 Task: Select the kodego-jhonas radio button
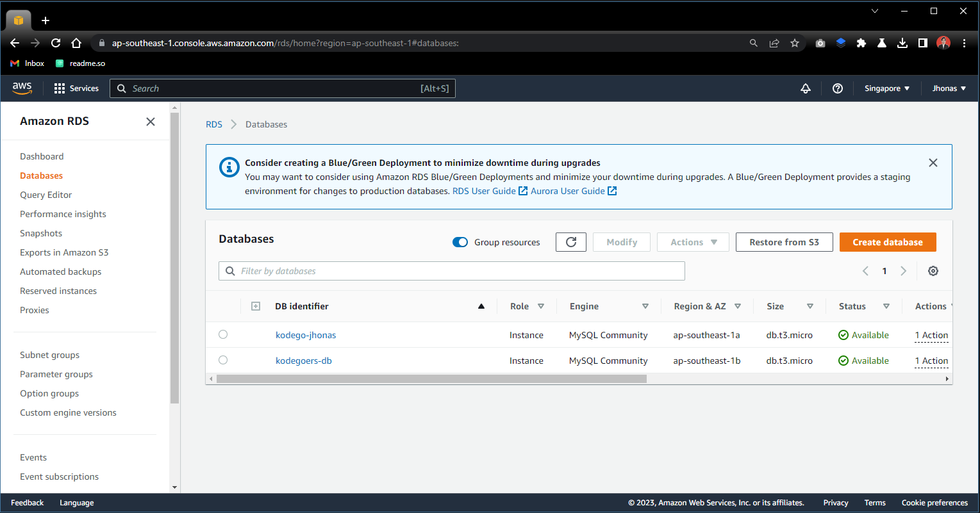[x=223, y=334]
